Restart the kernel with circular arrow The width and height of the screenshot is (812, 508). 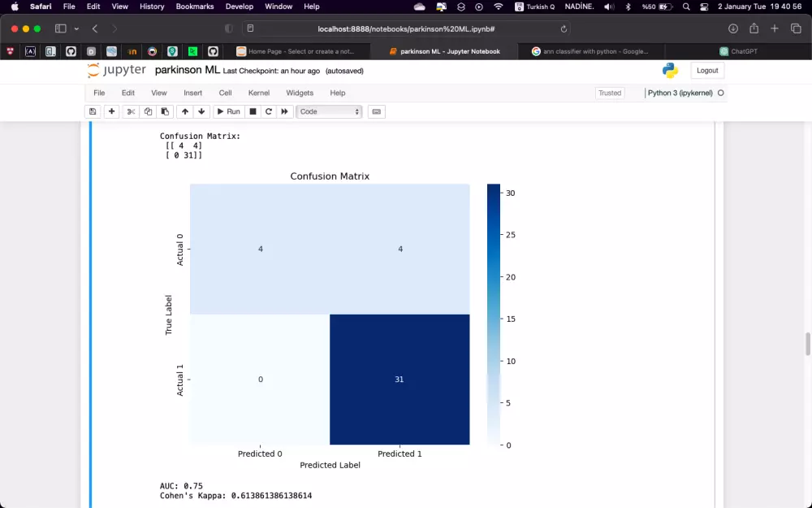click(268, 111)
